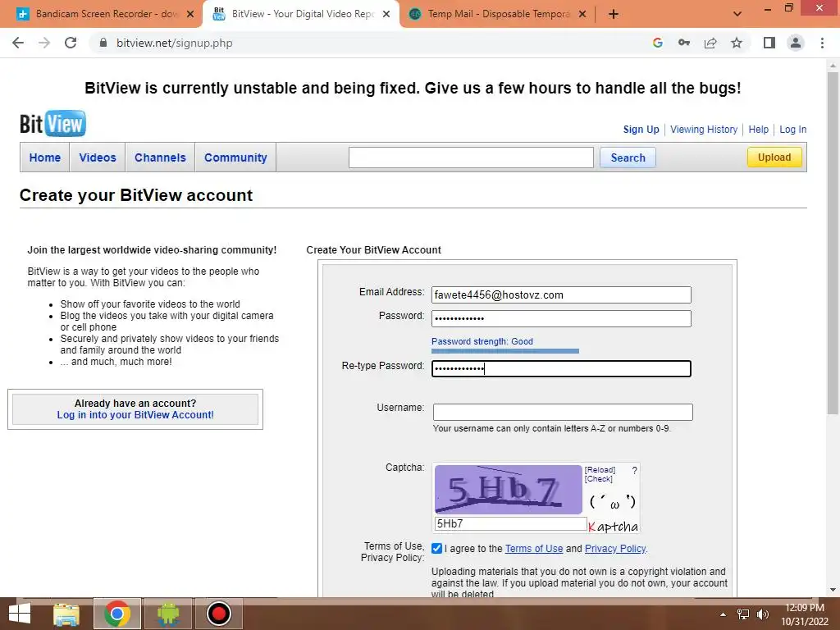Click the captcha question mark help
This screenshot has height=630, width=840.
tap(634, 470)
